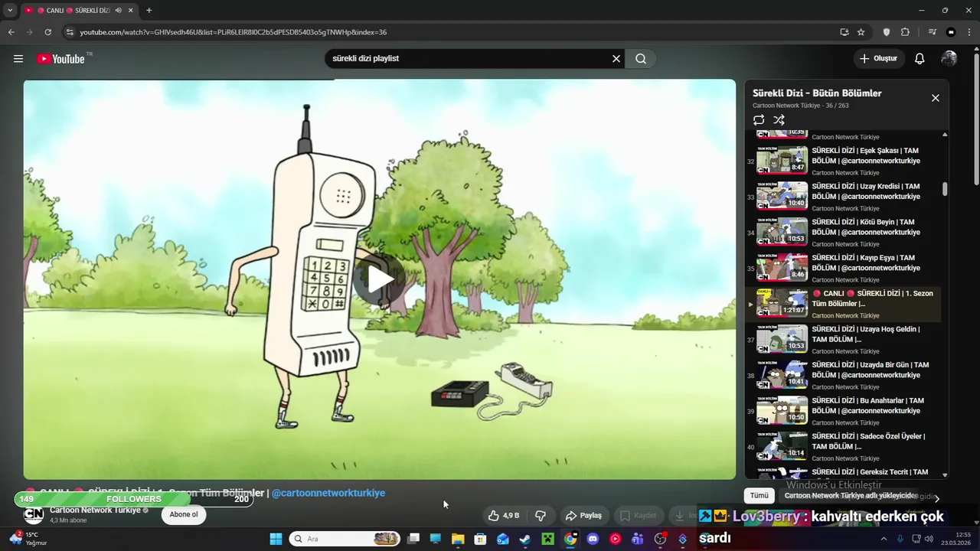This screenshot has height=551, width=980.
Task: Go to the YouTube home logo
Action: click(x=60, y=59)
